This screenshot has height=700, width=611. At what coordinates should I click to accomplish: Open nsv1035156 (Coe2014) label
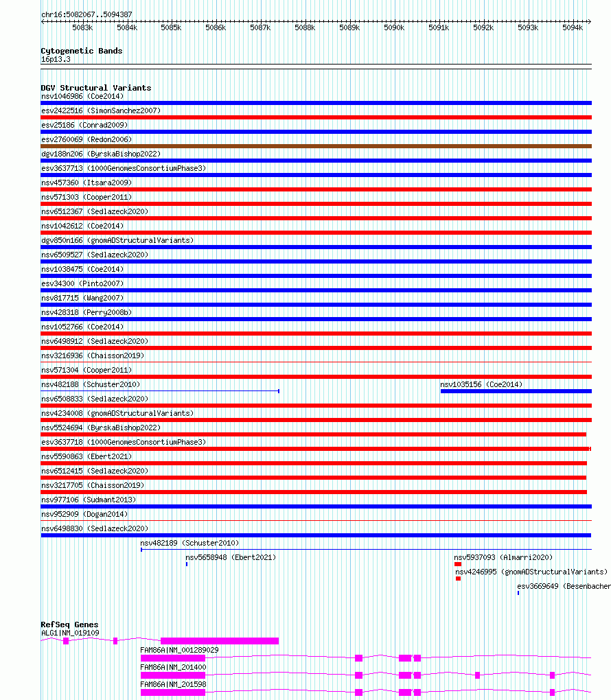(481, 384)
